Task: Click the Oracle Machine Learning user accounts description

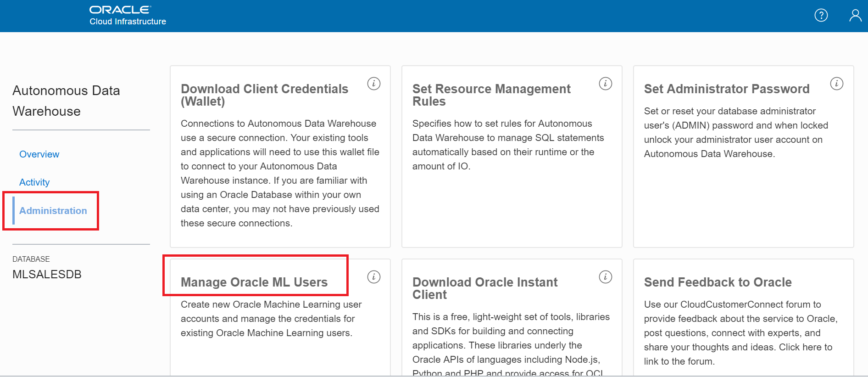Action: [271, 319]
